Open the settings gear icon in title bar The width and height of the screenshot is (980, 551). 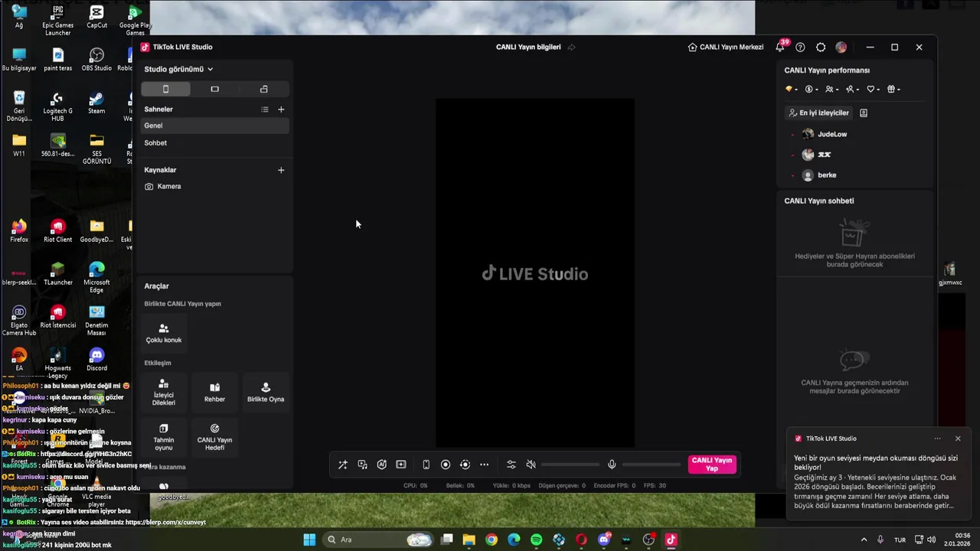click(821, 47)
